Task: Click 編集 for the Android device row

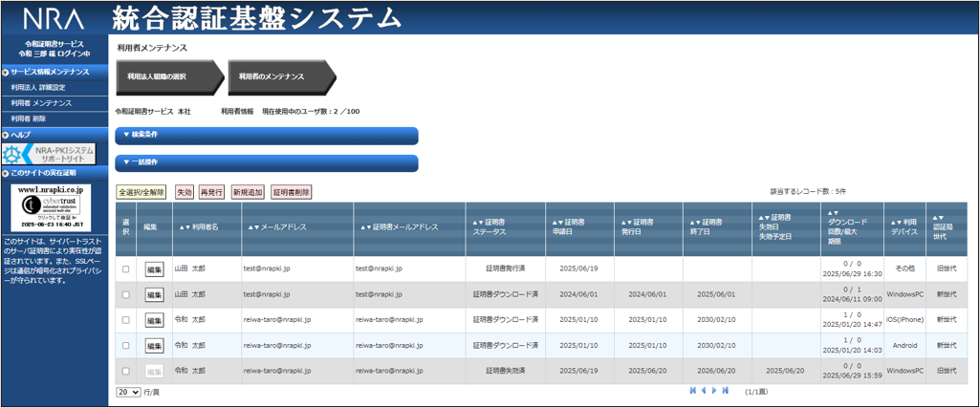Action: coord(154,346)
